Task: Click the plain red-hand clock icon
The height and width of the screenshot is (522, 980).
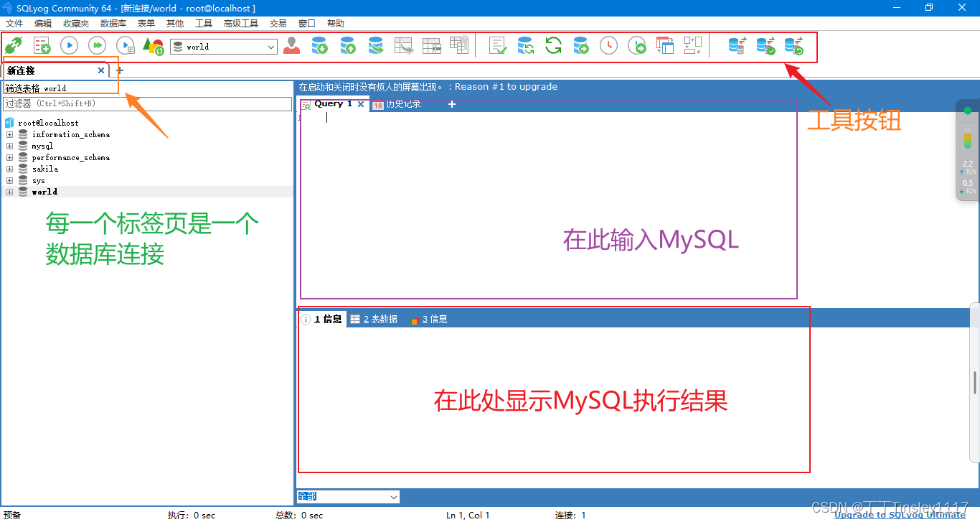Action: [608, 46]
